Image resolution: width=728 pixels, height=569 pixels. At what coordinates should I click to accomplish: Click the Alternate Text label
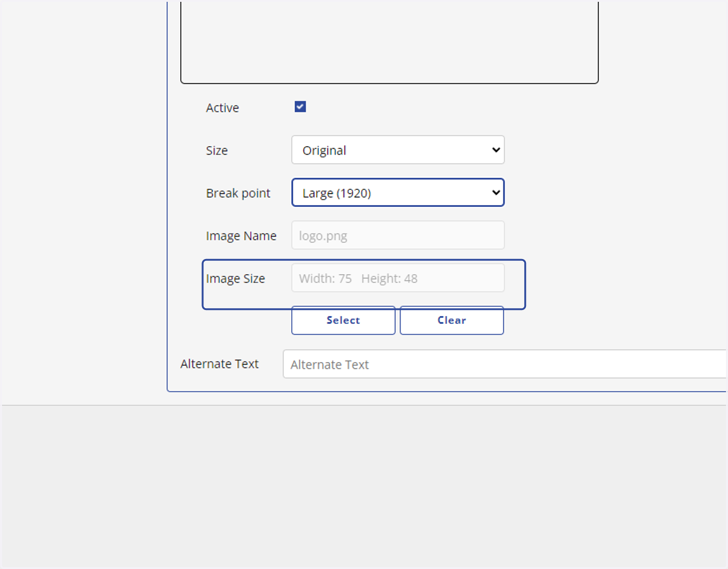click(220, 364)
